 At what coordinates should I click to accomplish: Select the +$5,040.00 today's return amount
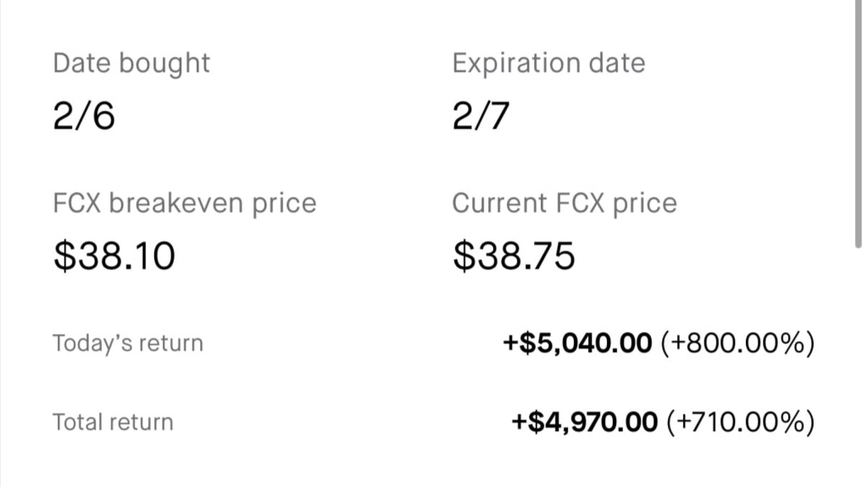pos(577,344)
